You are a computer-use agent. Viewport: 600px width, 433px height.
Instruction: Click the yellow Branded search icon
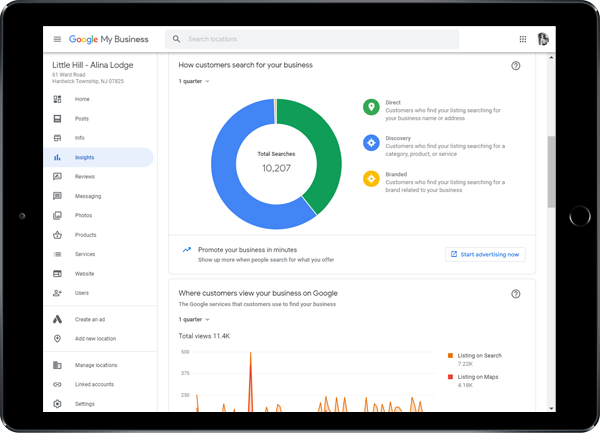[371, 179]
